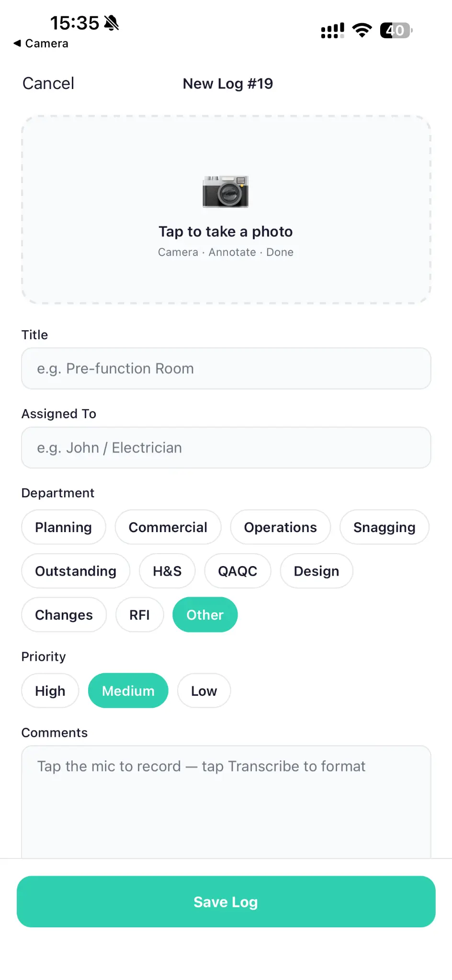Select the QAQC department chip
Image resolution: width=452 pixels, height=980 pixels.
(x=237, y=571)
